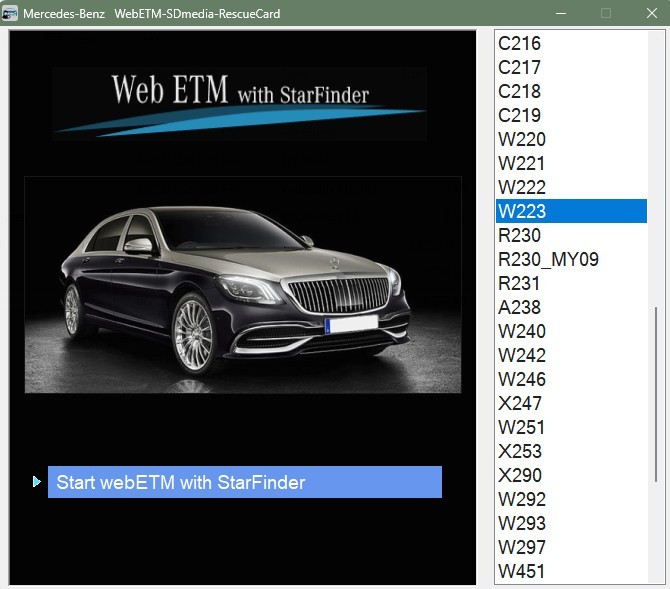The height and width of the screenshot is (589, 670).
Task: Click the Mercedes-Benz app icon in title bar
Action: (x=11, y=13)
